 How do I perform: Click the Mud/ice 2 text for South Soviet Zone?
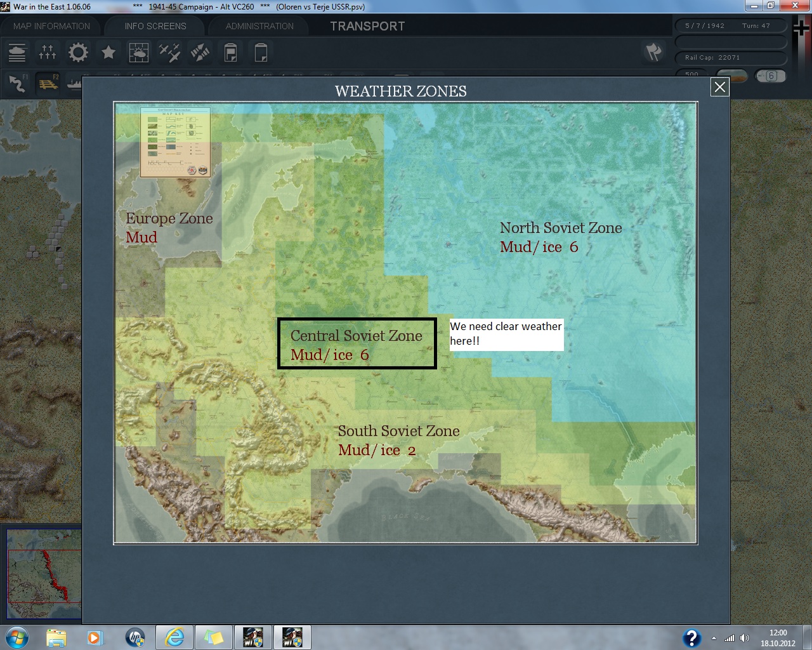pos(377,450)
